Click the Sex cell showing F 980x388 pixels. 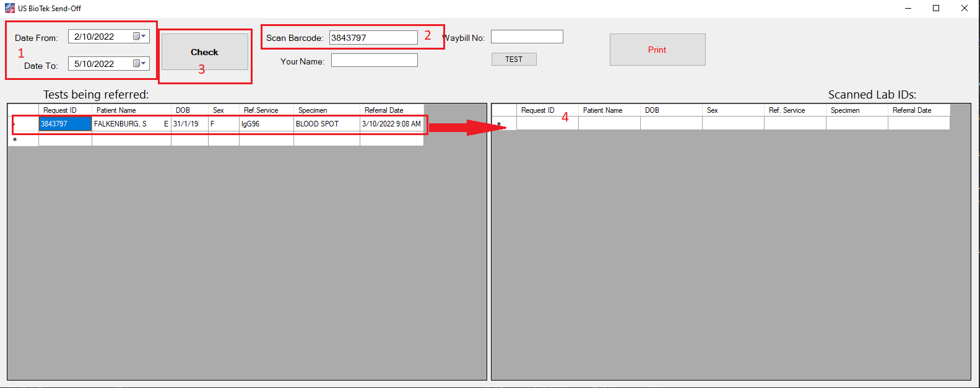click(224, 124)
